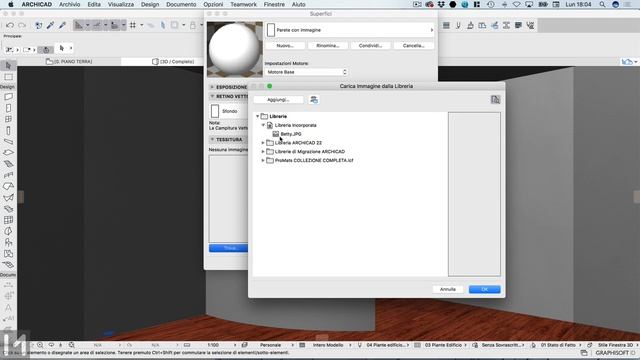Open the Design menu
This screenshot has height=360, width=640.
[150, 4]
